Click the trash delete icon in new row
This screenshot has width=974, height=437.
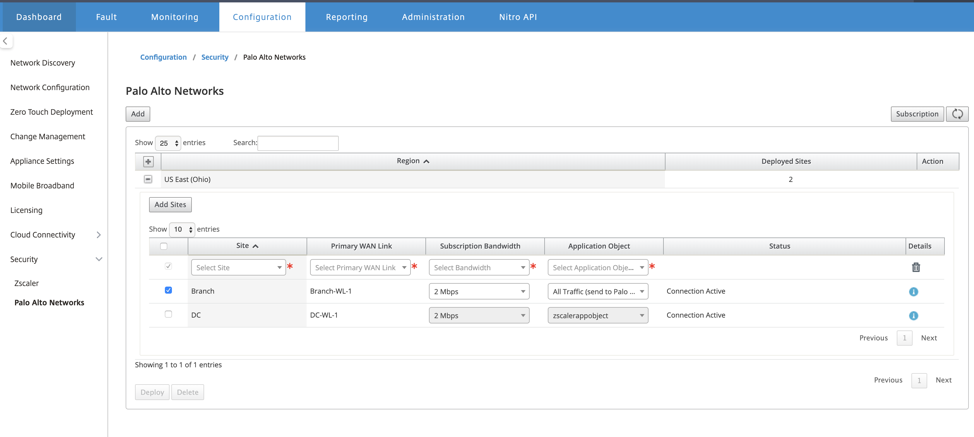[x=916, y=268]
